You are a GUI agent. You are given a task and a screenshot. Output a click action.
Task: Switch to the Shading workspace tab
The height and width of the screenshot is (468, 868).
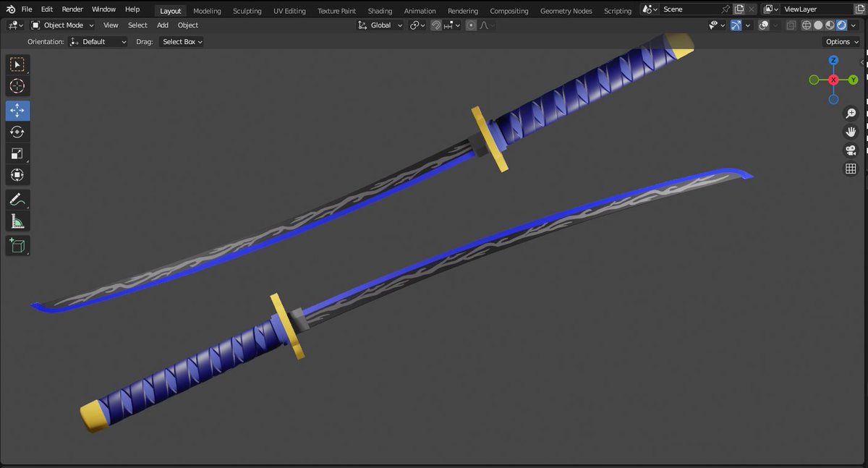380,11
